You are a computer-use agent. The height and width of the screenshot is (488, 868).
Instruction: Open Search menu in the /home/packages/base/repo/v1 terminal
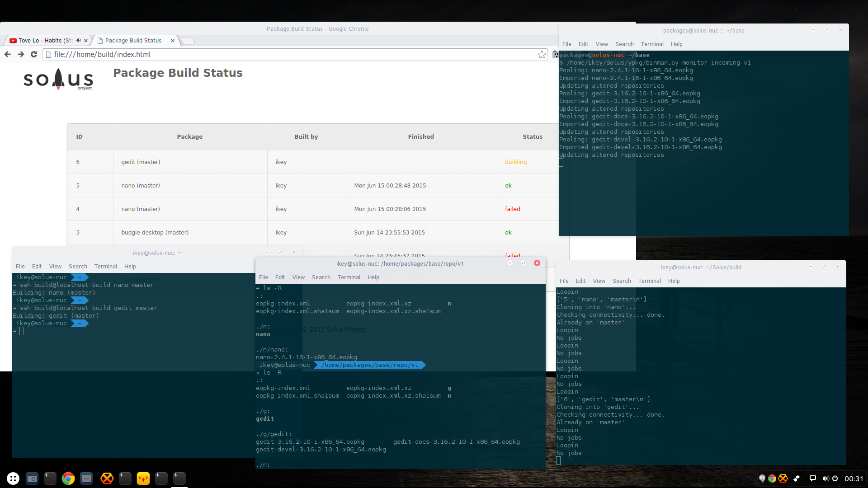pyautogui.click(x=321, y=277)
